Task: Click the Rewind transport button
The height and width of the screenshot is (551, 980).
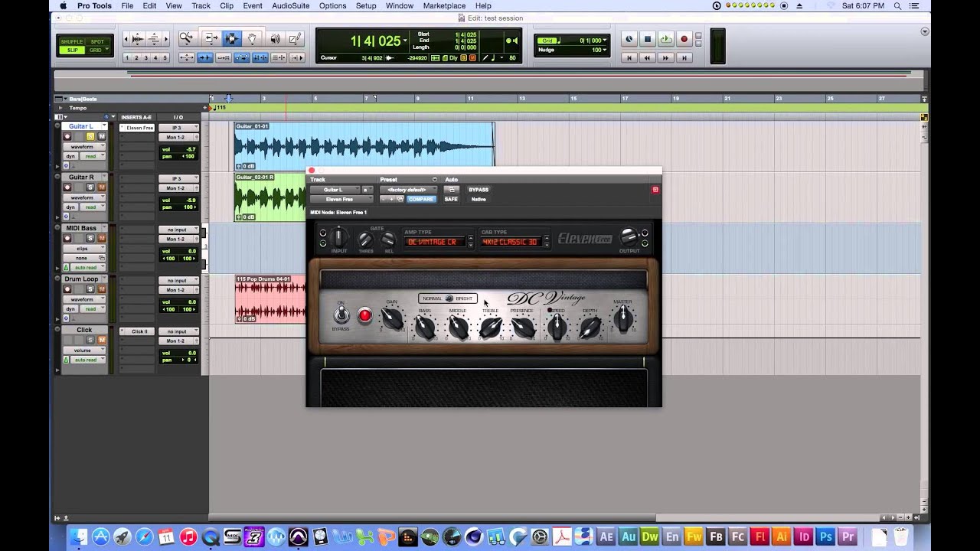Action: tap(647, 57)
